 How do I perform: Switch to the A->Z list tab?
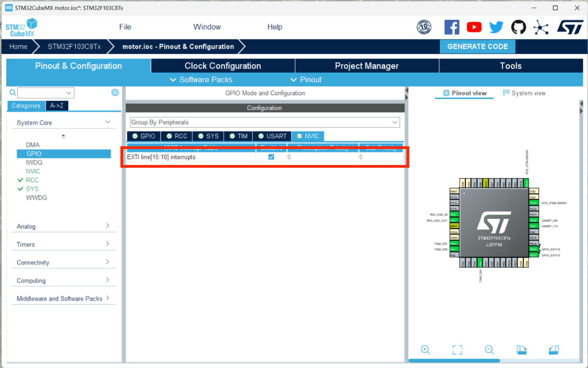pyautogui.click(x=57, y=106)
